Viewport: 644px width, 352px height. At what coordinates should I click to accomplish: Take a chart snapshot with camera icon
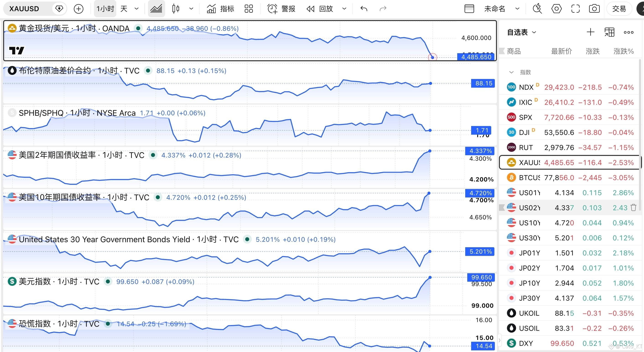pyautogui.click(x=594, y=9)
